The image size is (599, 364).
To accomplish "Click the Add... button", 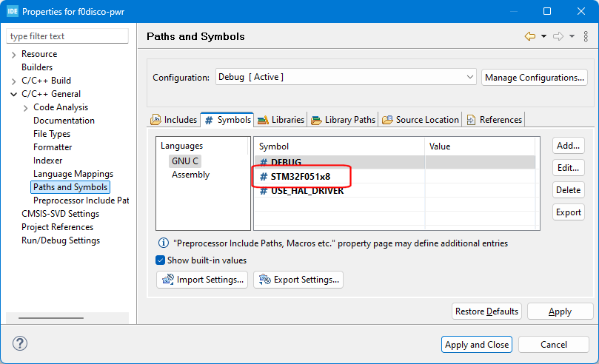I will [568, 146].
